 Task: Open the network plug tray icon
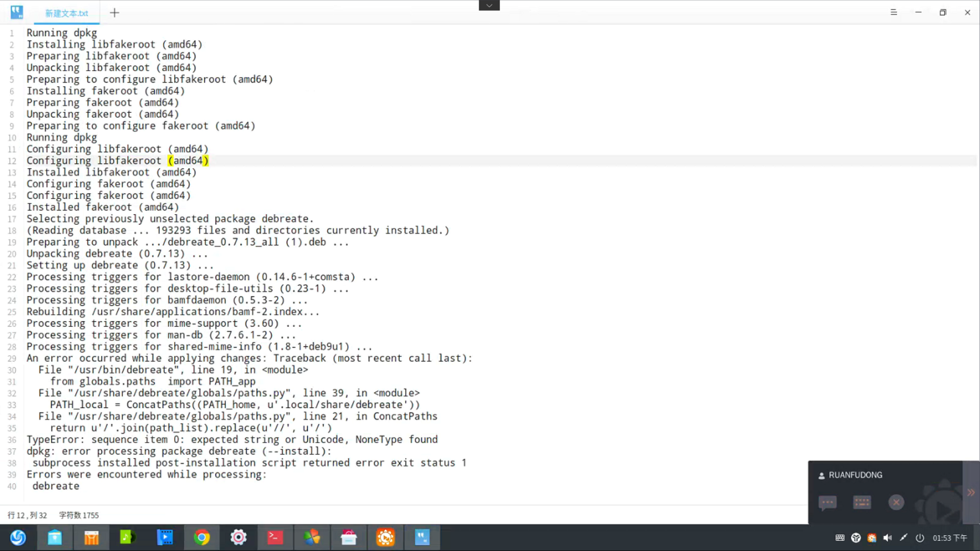[903, 538]
